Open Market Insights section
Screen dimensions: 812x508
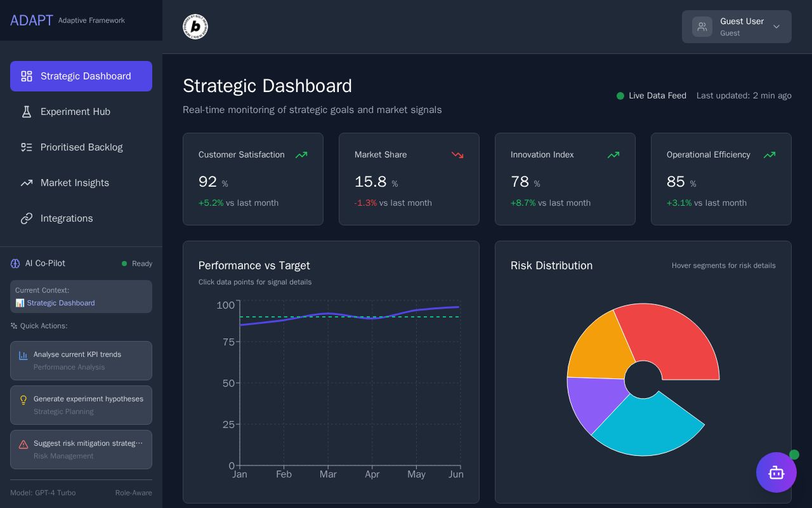(81, 183)
